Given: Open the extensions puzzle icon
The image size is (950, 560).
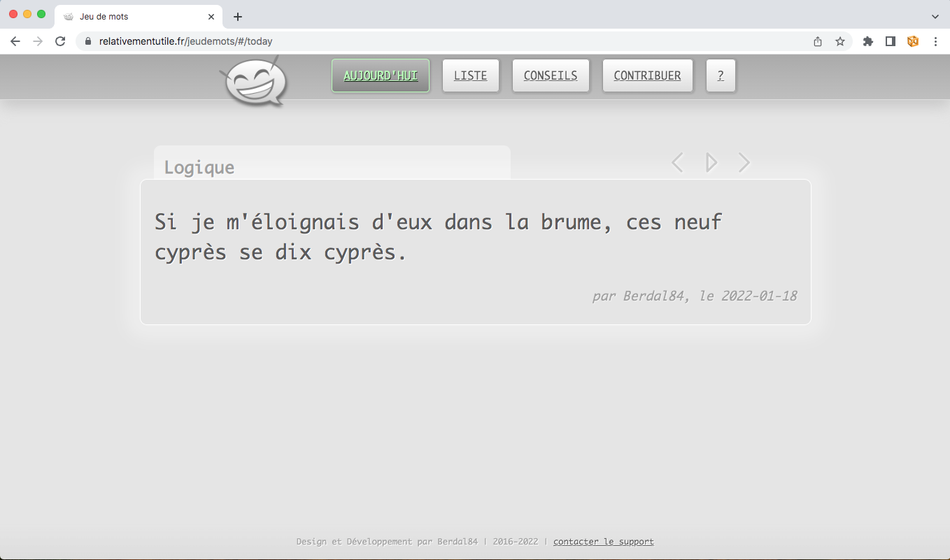Looking at the screenshot, I should (868, 41).
